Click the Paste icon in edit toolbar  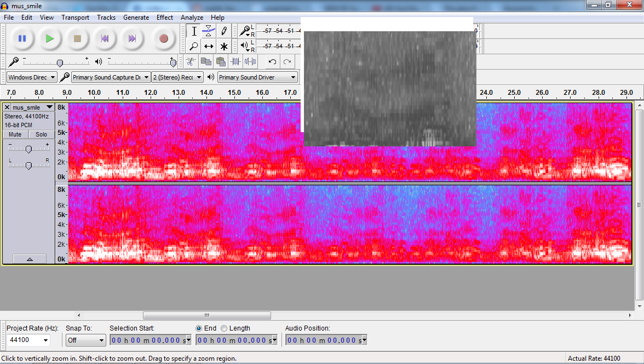[x=221, y=62]
